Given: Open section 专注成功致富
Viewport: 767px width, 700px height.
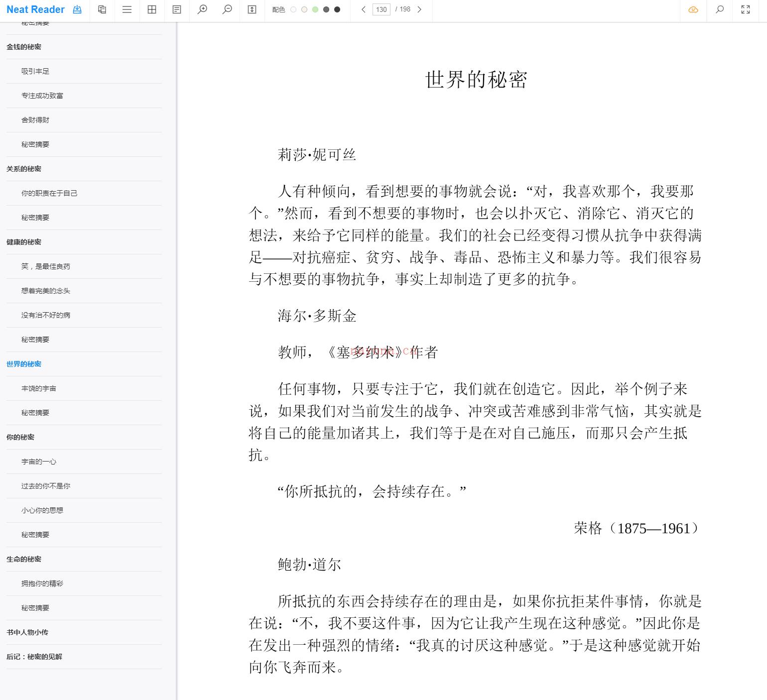Looking at the screenshot, I should [42, 96].
